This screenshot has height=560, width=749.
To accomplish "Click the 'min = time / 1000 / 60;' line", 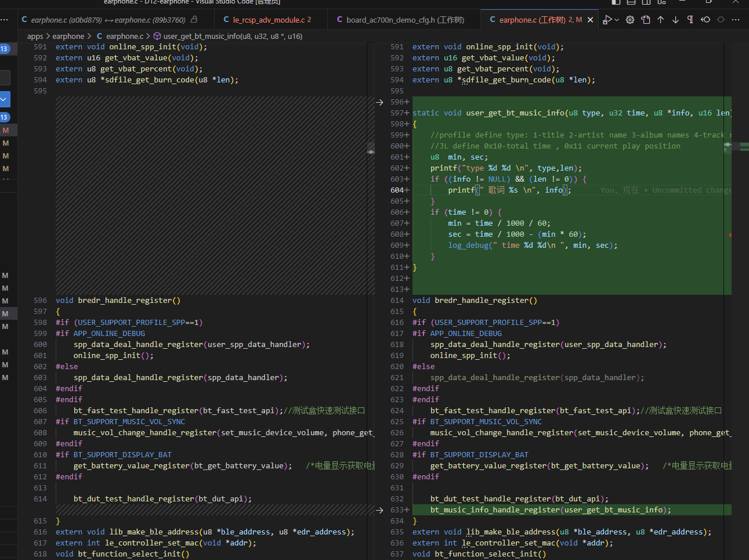I will [x=499, y=223].
